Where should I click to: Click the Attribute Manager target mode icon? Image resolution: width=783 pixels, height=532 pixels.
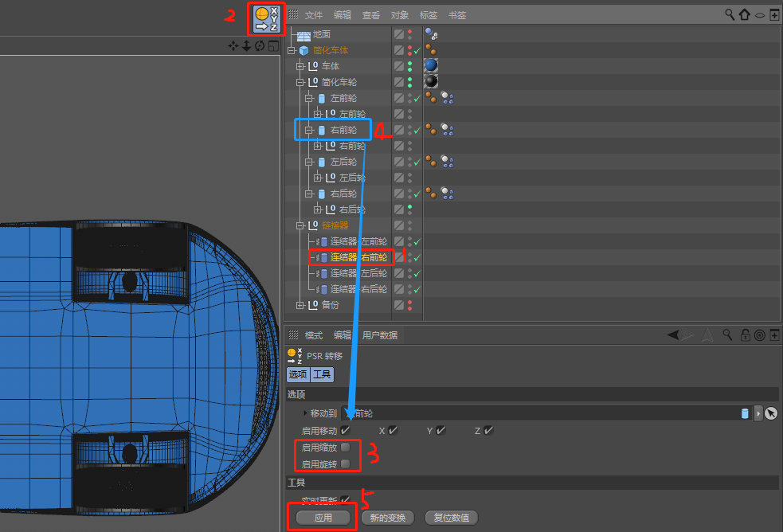coord(760,335)
